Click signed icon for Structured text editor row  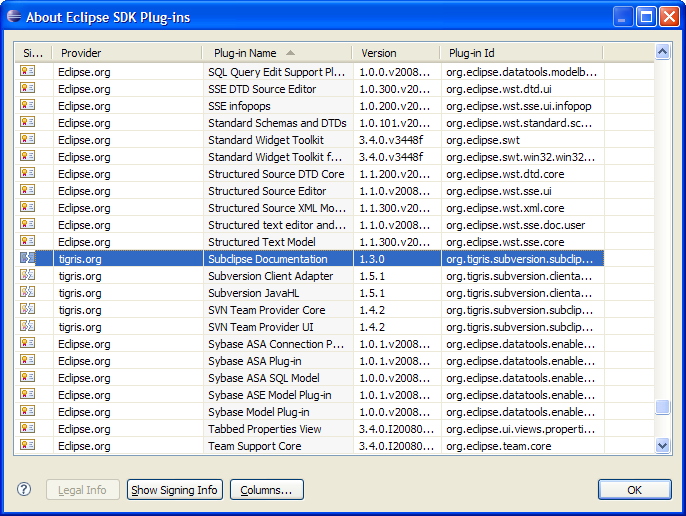28,224
